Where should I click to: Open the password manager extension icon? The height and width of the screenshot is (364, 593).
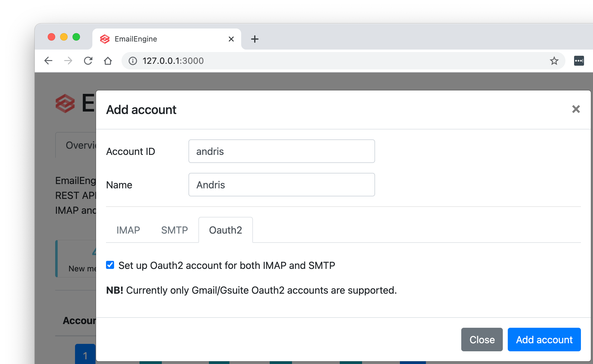coord(579,61)
